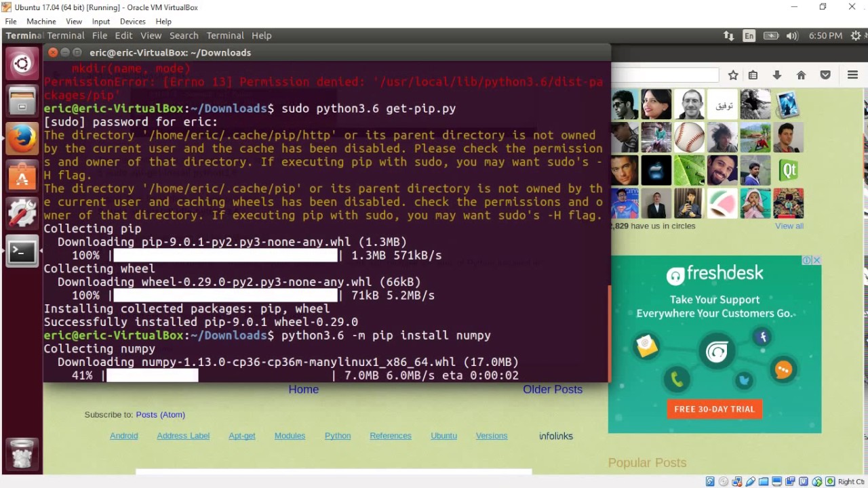This screenshot has height=488, width=868.
Task: Open the Firefox hamburger menu
Action: point(852,75)
